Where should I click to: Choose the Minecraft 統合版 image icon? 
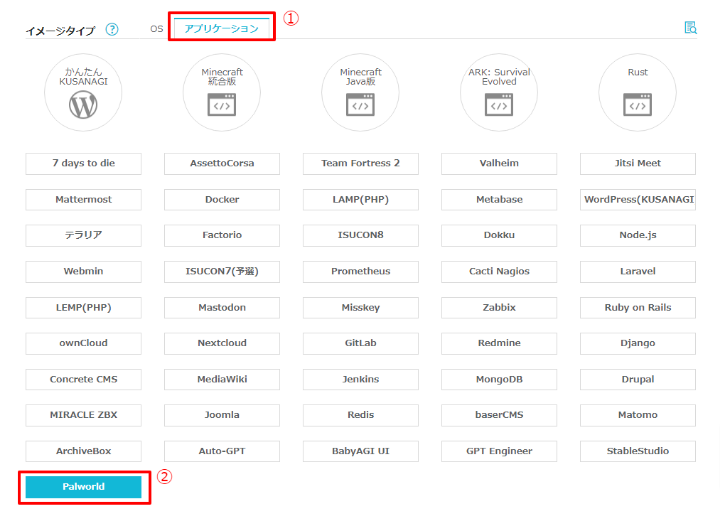[x=222, y=92]
